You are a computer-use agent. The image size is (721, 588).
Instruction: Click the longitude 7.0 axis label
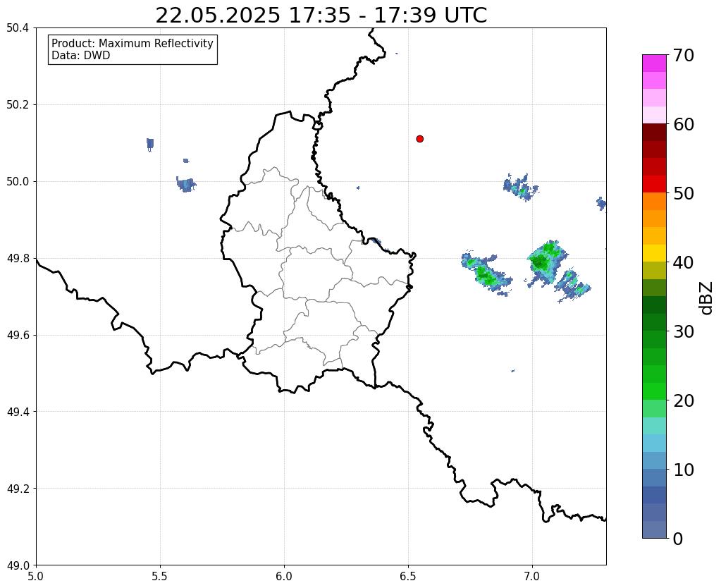coord(532,576)
